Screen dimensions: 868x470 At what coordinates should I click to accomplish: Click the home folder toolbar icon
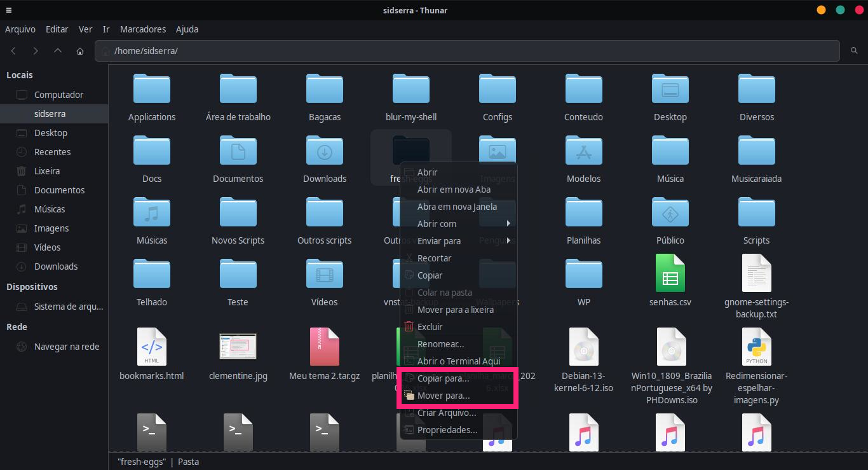click(80, 51)
